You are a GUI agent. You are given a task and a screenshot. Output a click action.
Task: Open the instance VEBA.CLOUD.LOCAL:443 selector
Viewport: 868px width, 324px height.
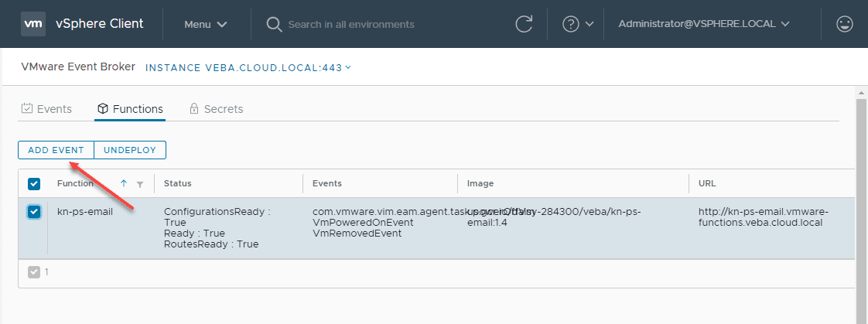coord(248,67)
